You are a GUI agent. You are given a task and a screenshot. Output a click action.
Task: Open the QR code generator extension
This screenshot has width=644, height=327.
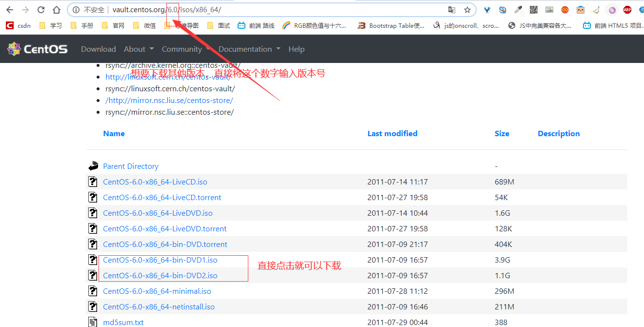(x=534, y=10)
